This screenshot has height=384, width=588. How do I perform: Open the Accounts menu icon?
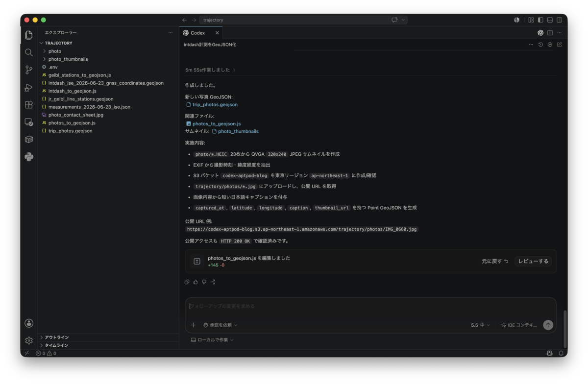click(29, 323)
